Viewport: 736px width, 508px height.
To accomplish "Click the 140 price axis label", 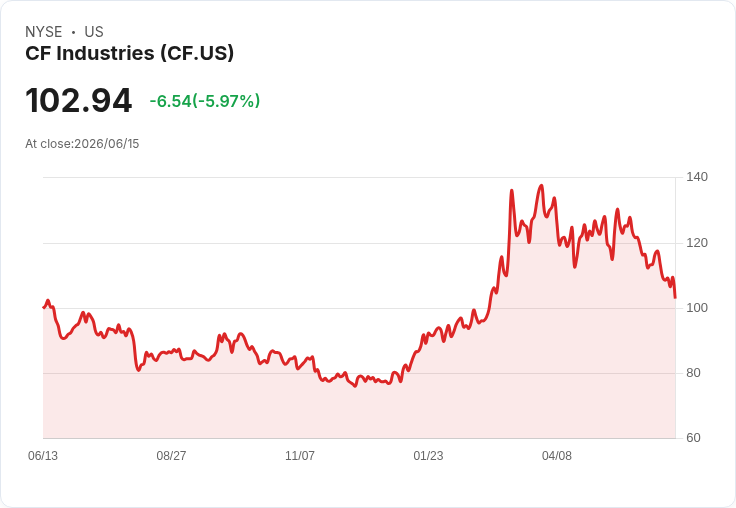I will click(x=697, y=177).
